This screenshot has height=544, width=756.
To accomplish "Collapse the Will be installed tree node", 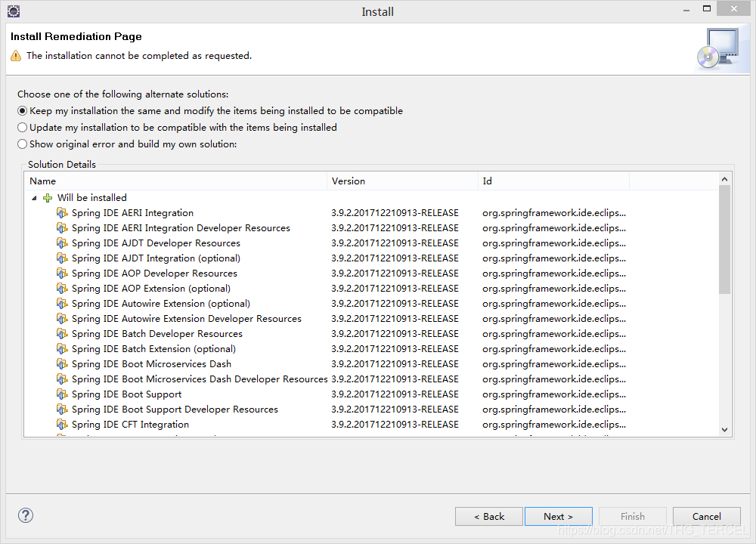I will (x=34, y=198).
